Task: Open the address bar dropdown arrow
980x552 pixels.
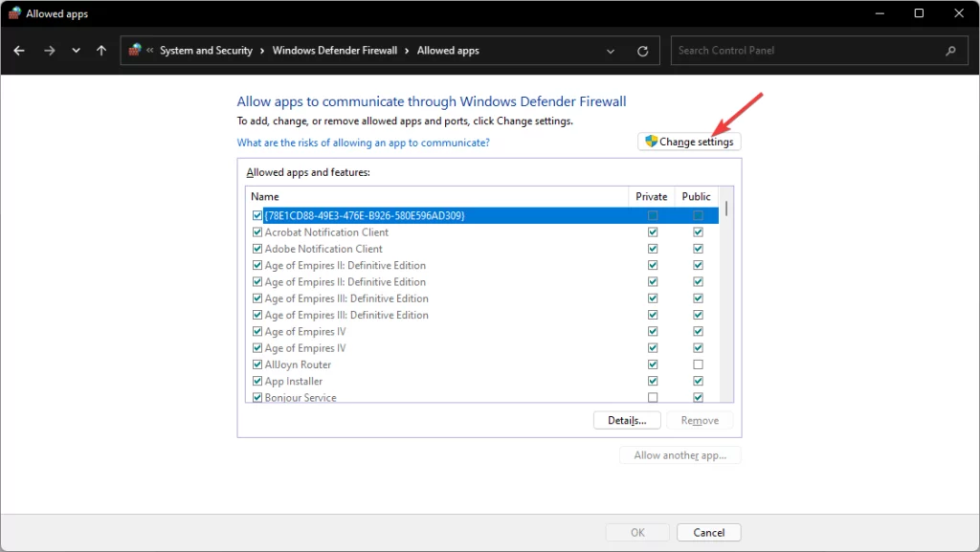Action: tap(611, 50)
